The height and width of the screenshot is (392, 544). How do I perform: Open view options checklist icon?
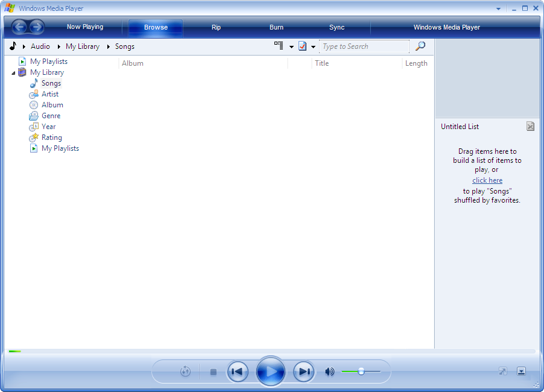(x=303, y=46)
